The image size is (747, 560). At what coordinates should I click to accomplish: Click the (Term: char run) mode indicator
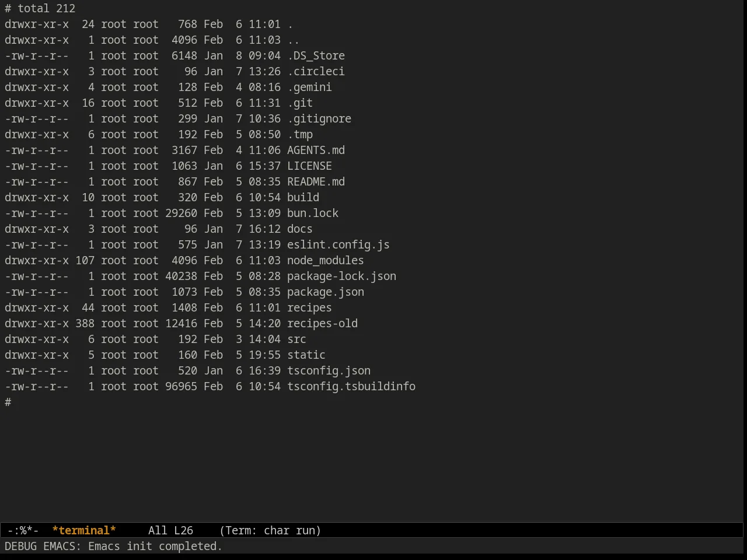270,530
